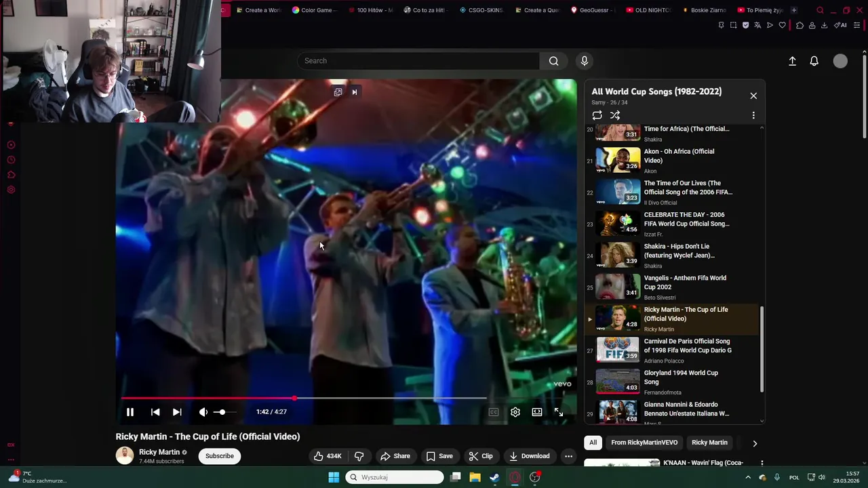Open the playlist three-dot options menu

[x=753, y=115]
